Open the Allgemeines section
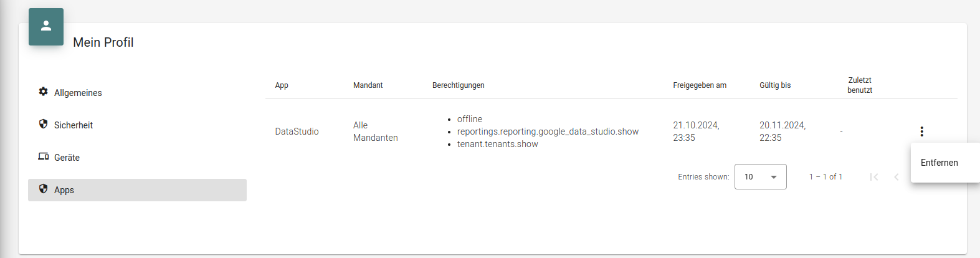The width and height of the screenshot is (980, 258). pos(78,93)
